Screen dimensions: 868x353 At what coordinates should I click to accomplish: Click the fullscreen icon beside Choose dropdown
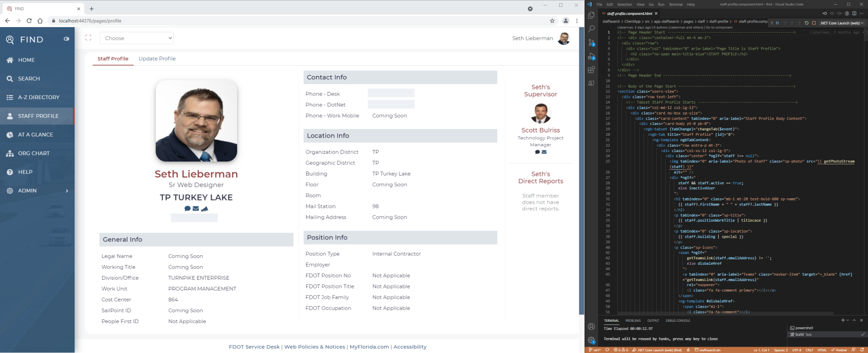88,38
